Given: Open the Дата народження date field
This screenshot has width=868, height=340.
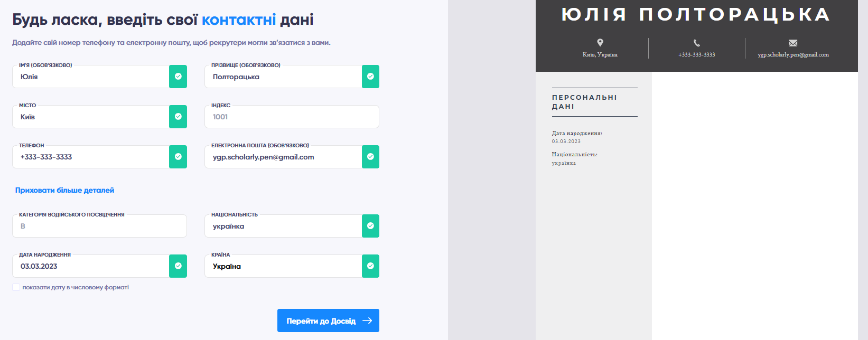Looking at the screenshot, I should (x=90, y=266).
